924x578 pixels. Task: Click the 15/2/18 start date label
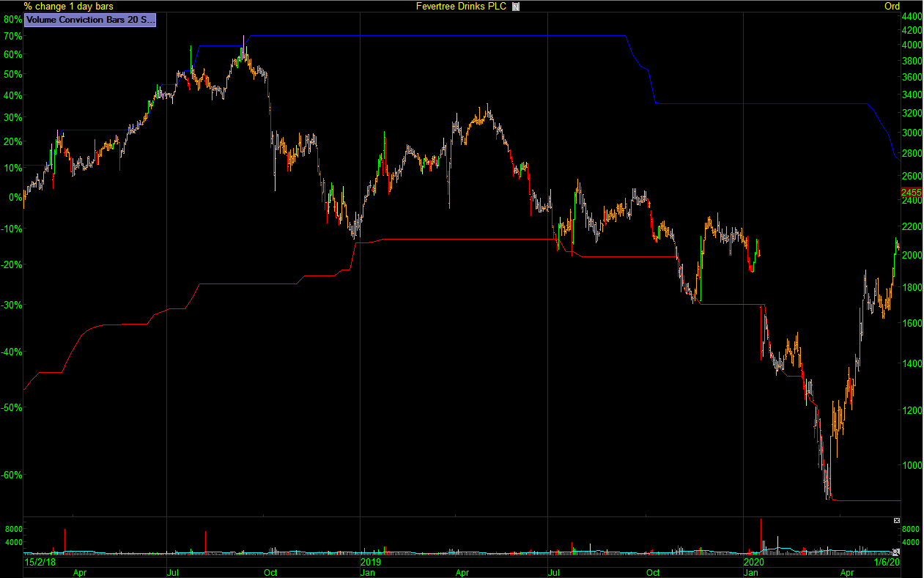pyautogui.click(x=41, y=562)
